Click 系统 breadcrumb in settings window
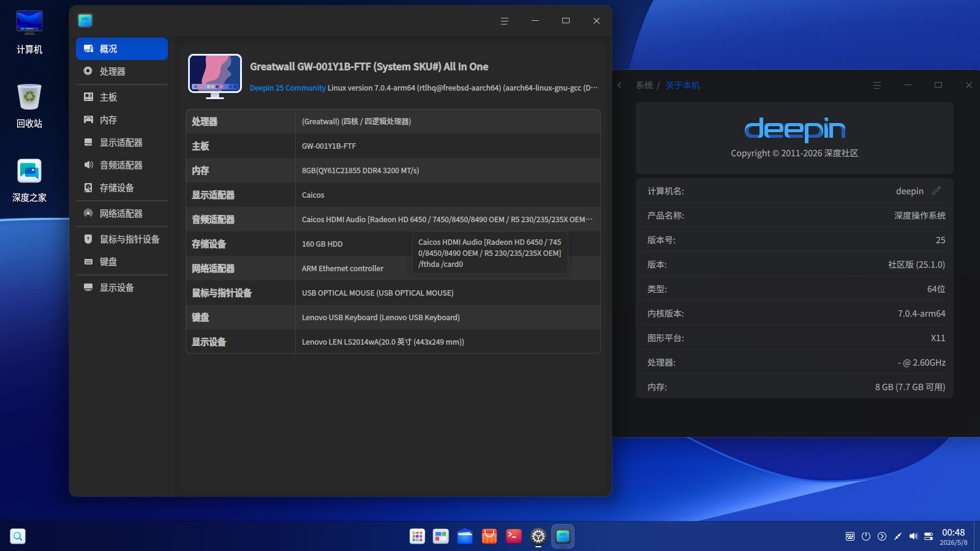Screen dimensions: 980x551 click(x=644, y=85)
